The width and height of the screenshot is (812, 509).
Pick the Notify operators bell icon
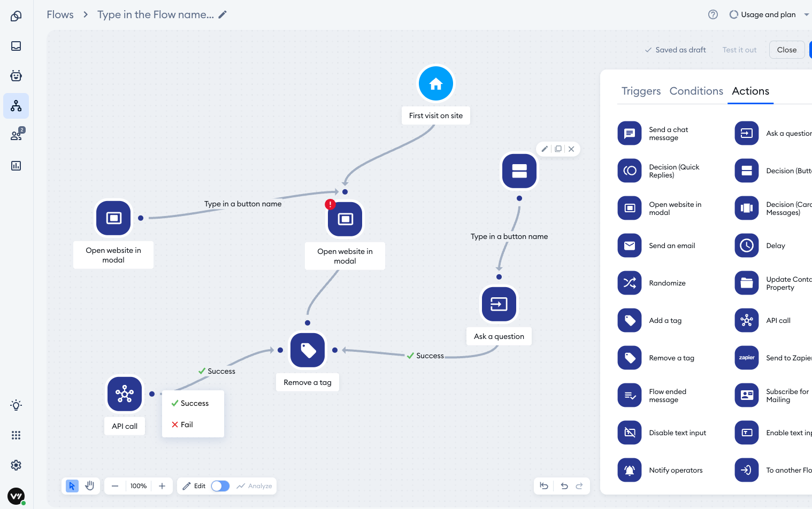pyautogui.click(x=630, y=471)
